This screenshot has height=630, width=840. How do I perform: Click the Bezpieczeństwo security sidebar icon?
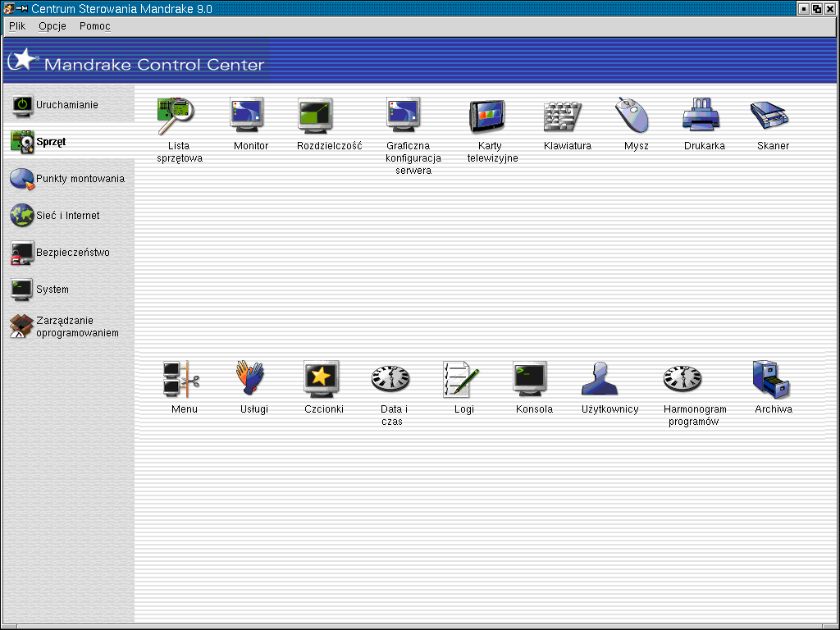coord(22,253)
